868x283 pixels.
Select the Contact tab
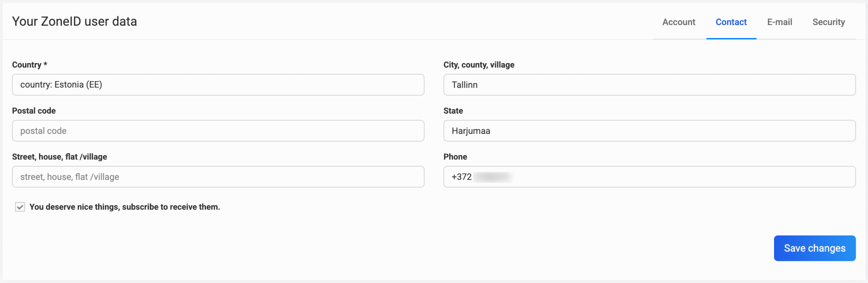tap(731, 22)
